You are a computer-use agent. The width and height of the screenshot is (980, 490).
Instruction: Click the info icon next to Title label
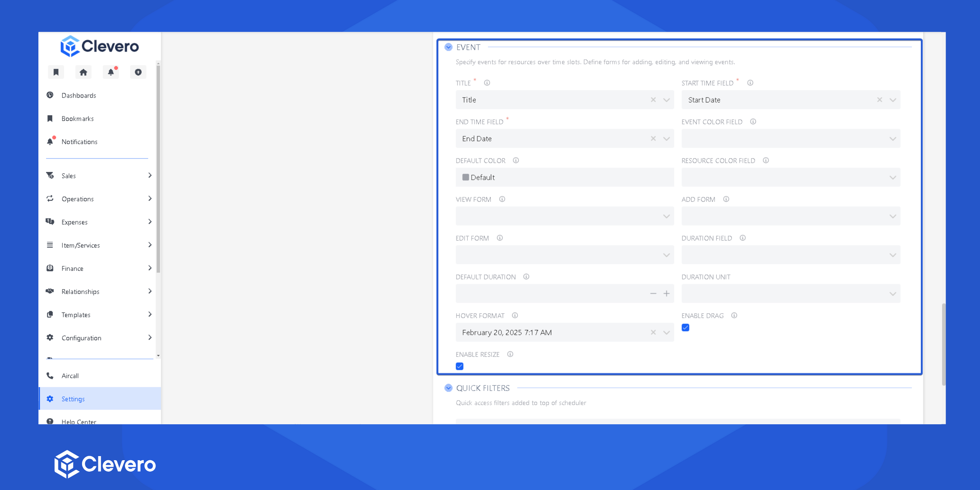coord(487,83)
